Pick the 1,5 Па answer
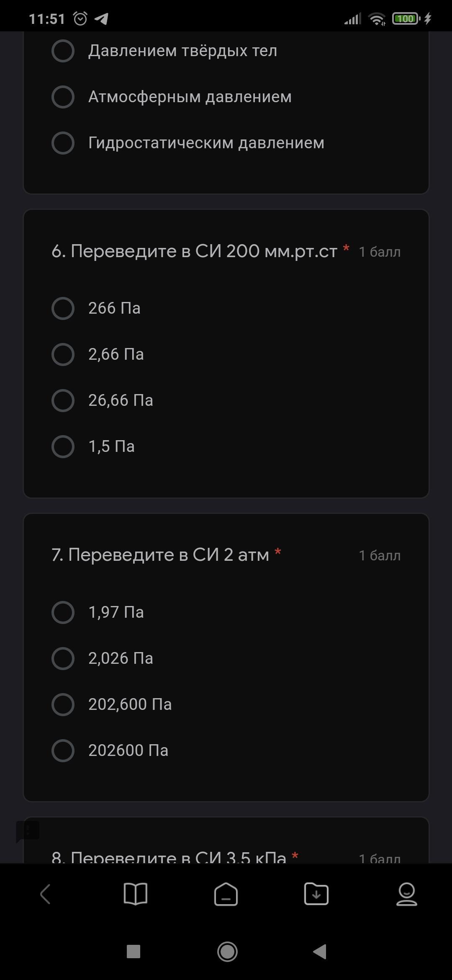The image size is (452, 980). [x=63, y=447]
